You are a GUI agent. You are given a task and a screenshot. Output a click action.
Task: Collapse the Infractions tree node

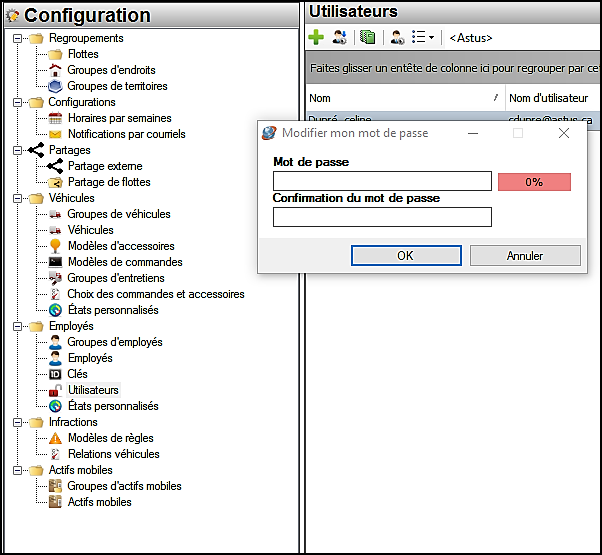tap(18, 422)
